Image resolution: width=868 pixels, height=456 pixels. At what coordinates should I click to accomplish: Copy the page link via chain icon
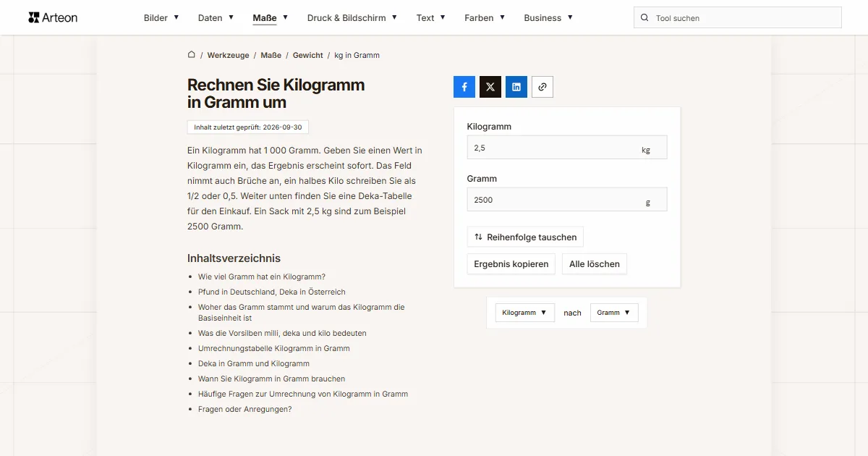click(542, 87)
